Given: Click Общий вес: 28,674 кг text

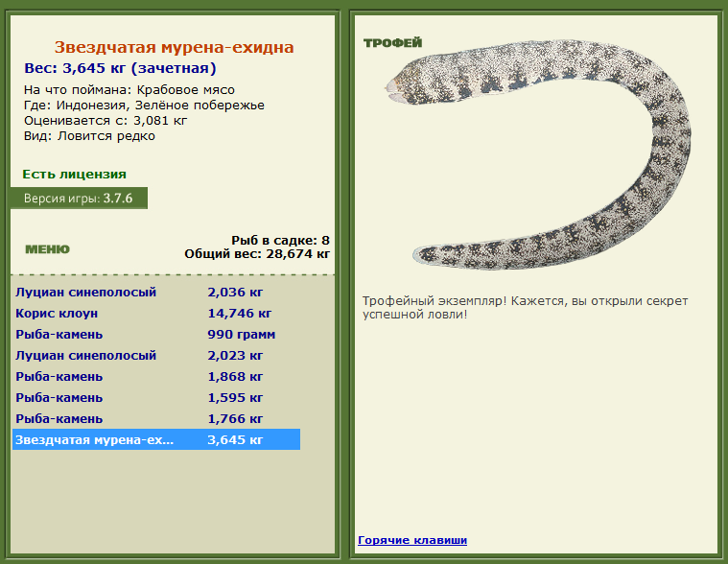Looking at the screenshot, I should (257, 254).
